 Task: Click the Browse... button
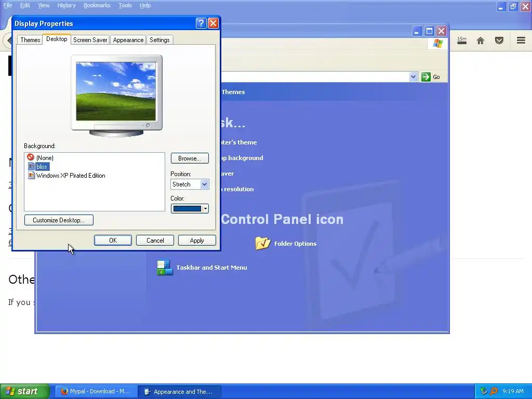pyautogui.click(x=190, y=158)
